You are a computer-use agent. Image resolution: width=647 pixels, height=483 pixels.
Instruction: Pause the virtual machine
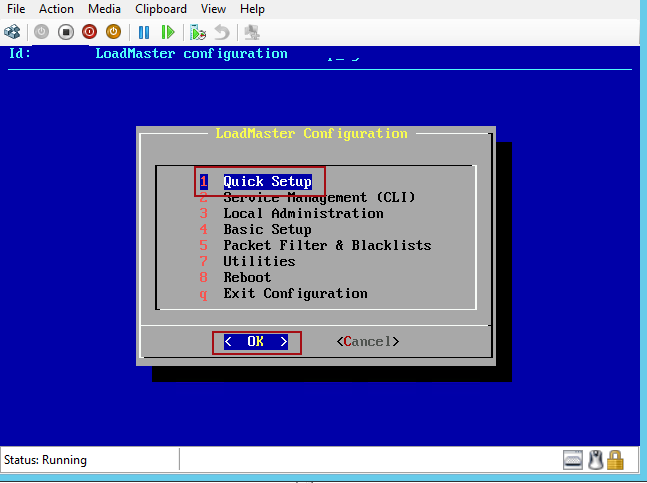[144, 32]
